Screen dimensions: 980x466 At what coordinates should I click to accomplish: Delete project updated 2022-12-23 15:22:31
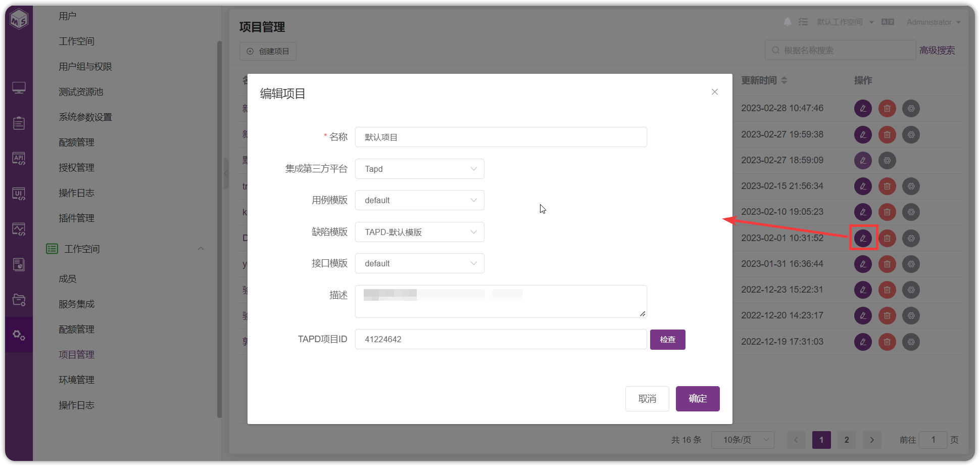coord(887,290)
